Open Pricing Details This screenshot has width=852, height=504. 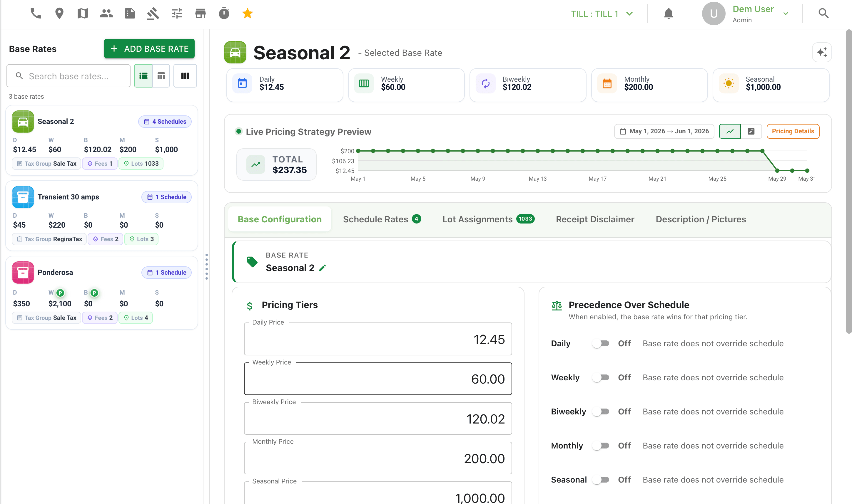(793, 132)
